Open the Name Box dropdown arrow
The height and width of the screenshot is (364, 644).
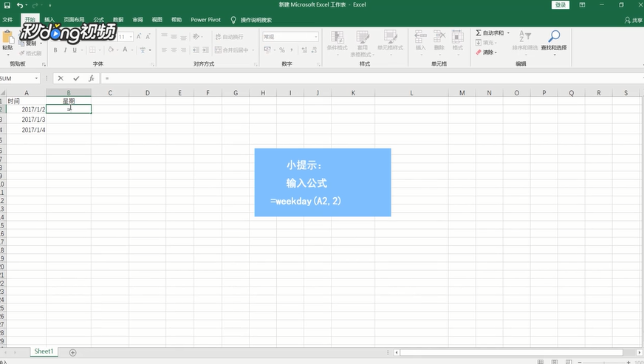(36, 78)
